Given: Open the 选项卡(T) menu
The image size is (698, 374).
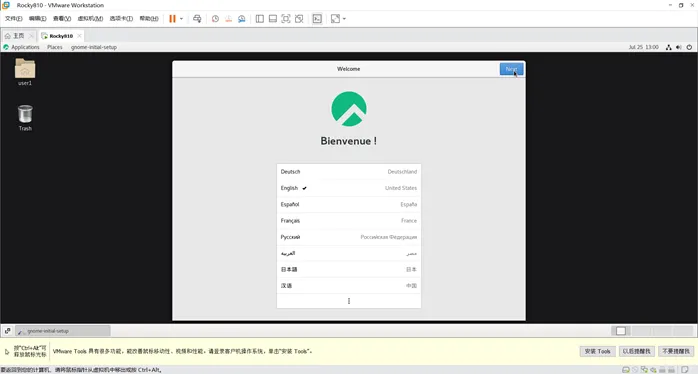Looking at the screenshot, I should (x=121, y=18).
